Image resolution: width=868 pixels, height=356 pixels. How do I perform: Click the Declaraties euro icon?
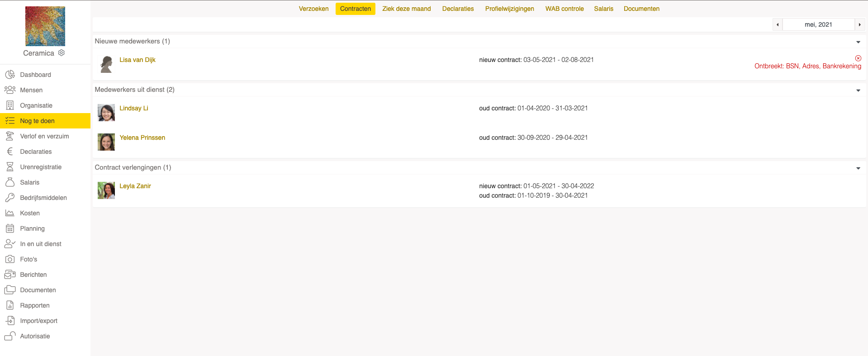tap(10, 152)
